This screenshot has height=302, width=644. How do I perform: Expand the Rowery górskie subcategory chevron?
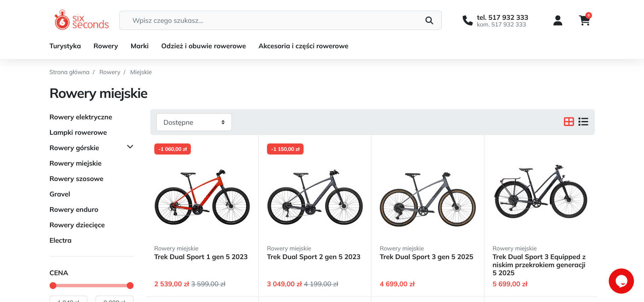tap(130, 147)
